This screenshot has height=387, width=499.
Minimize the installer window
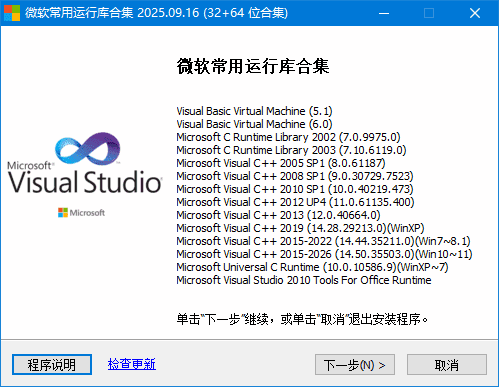pos(384,13)
